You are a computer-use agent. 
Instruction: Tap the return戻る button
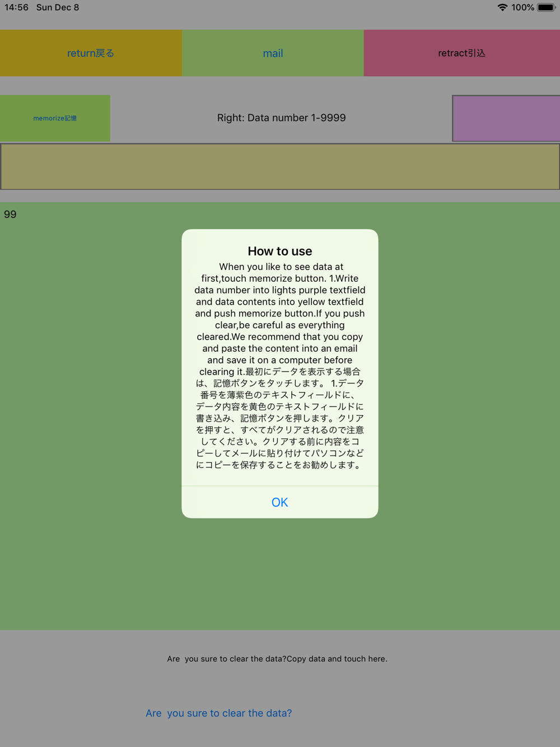[x=91, y=53]
